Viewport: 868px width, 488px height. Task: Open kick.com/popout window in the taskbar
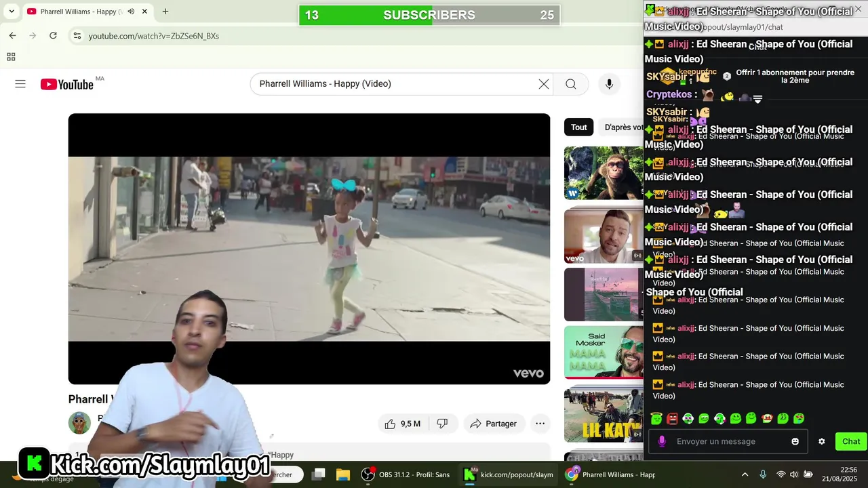coord(509,474)
